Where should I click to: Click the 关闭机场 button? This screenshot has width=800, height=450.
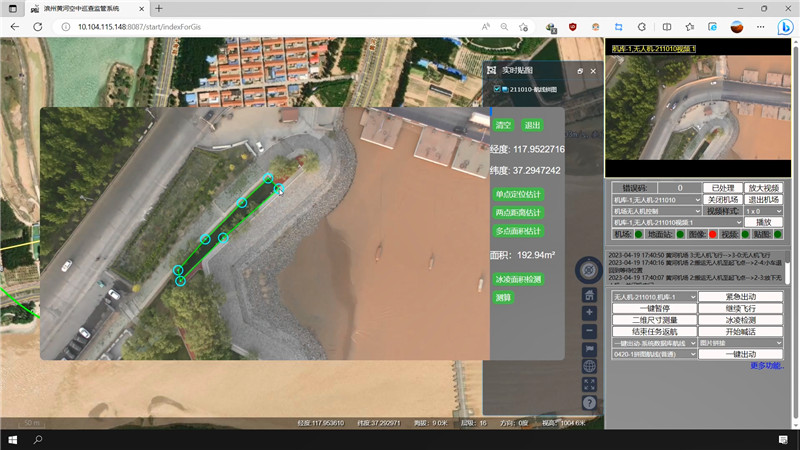[x=722, y=200]
